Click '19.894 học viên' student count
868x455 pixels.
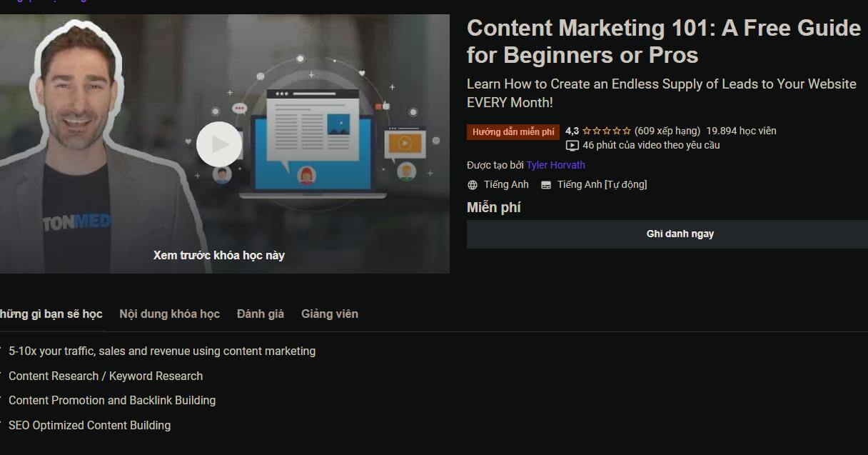(x=740, y=131)
